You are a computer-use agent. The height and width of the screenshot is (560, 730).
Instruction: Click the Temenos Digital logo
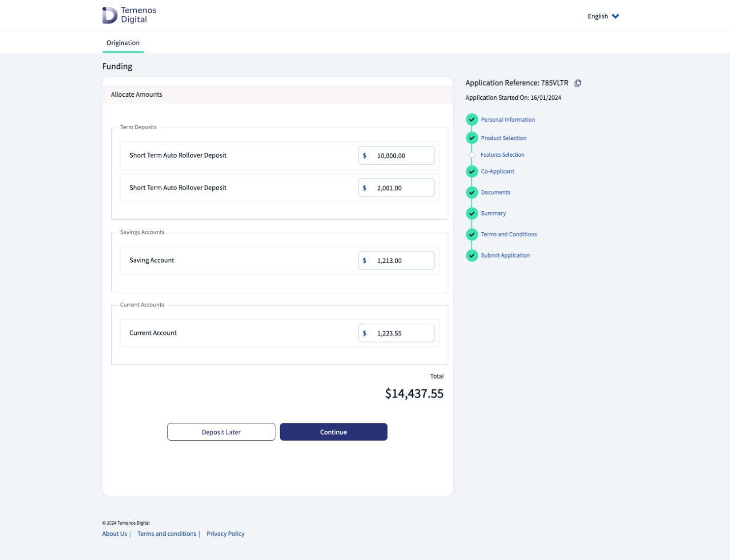tap(129, 15)
